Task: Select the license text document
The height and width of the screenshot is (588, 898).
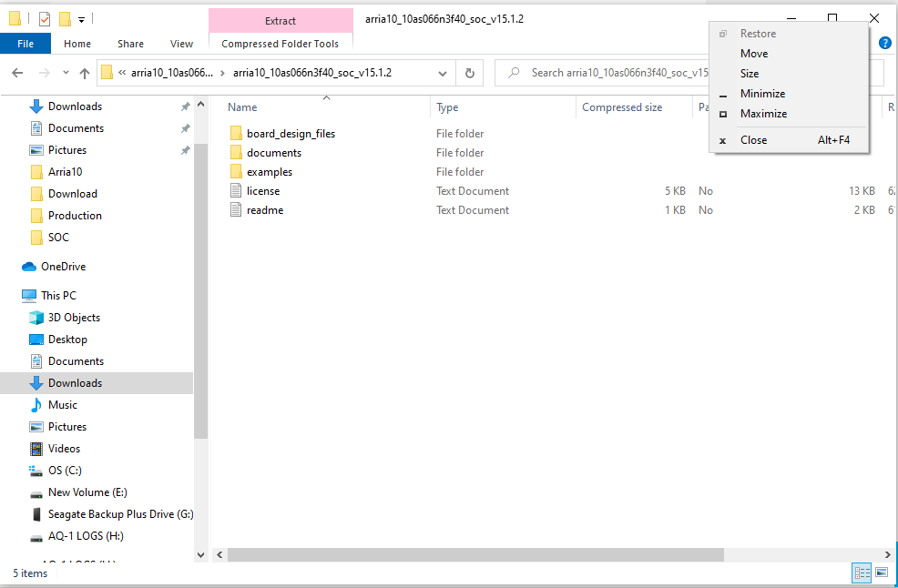Action: pos(263,191)
